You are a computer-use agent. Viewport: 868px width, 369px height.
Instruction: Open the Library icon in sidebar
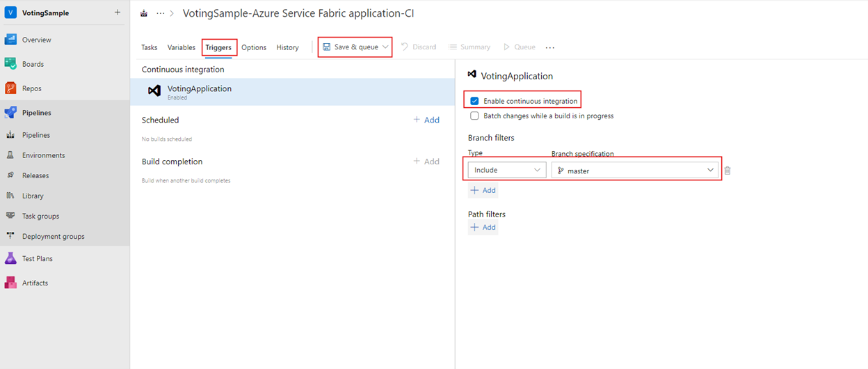coord(10,196)
